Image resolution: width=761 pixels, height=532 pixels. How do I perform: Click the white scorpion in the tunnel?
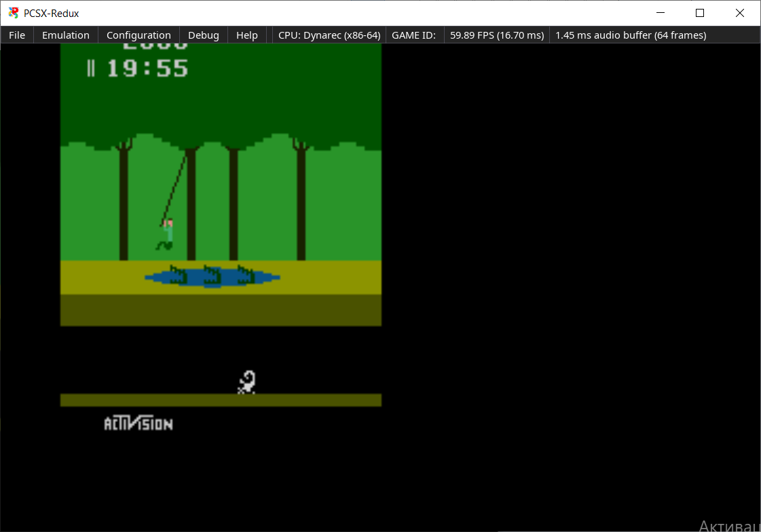[246, 382]
